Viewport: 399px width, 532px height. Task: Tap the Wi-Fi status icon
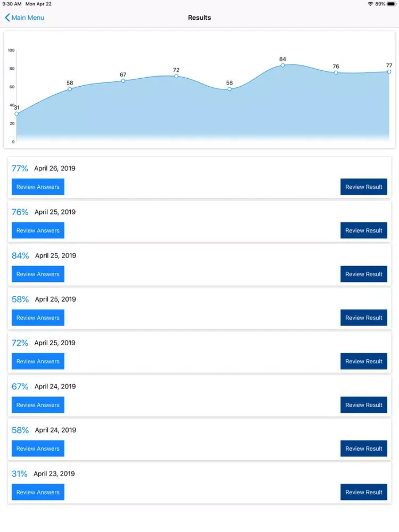pyautogui.click(x=370, y=4)
